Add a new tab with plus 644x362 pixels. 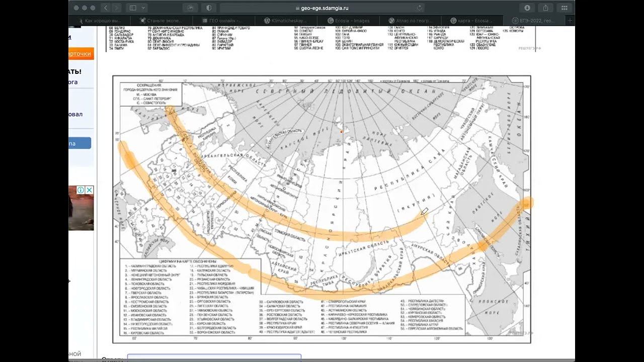click(x=570, y=21)
